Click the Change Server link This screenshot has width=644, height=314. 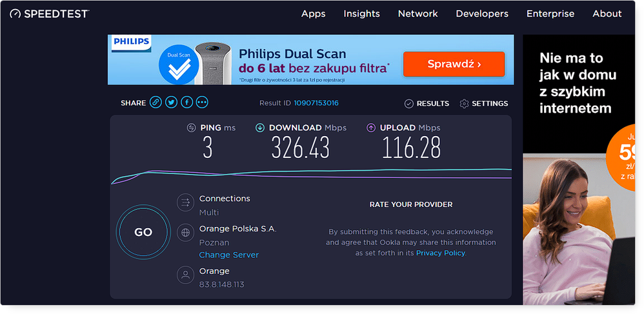(228, 255)
